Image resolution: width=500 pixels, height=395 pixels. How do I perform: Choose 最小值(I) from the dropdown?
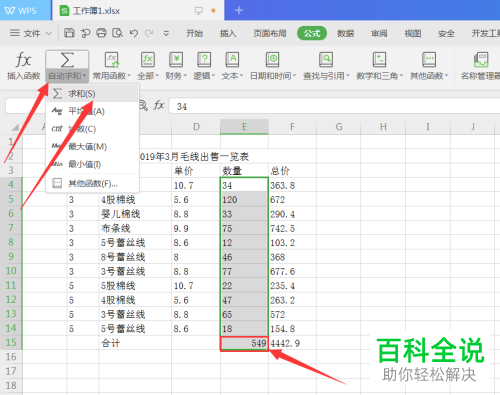pyautogui.click(x=93, y=164)
